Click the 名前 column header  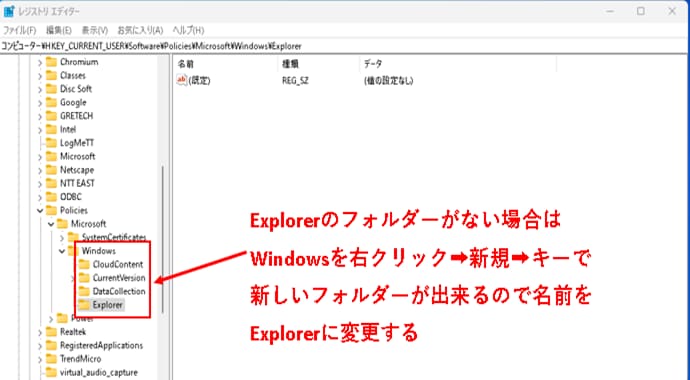[x=226, y=64]
